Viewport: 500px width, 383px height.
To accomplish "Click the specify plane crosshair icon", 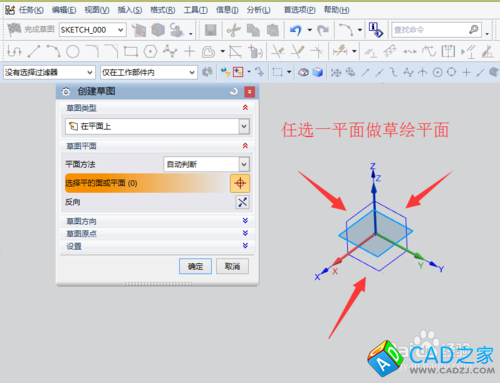I will pyautogui.click(x=240, y=183).
